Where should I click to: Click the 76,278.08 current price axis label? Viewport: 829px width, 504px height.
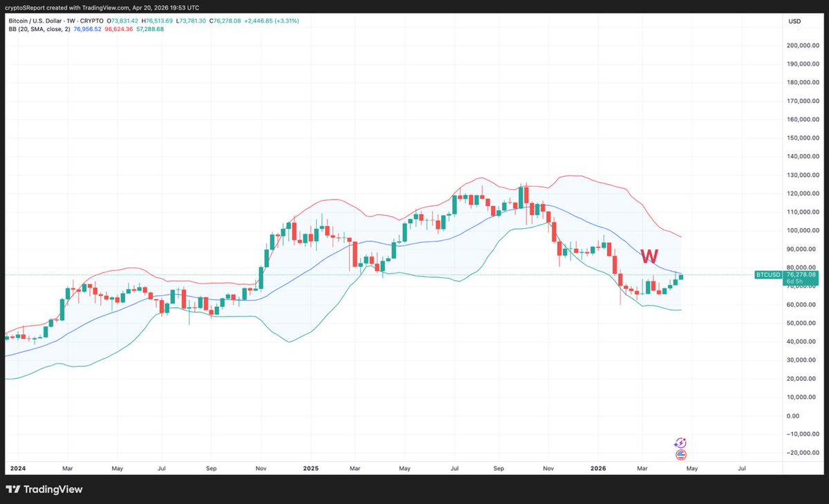[x=802, y=274]
